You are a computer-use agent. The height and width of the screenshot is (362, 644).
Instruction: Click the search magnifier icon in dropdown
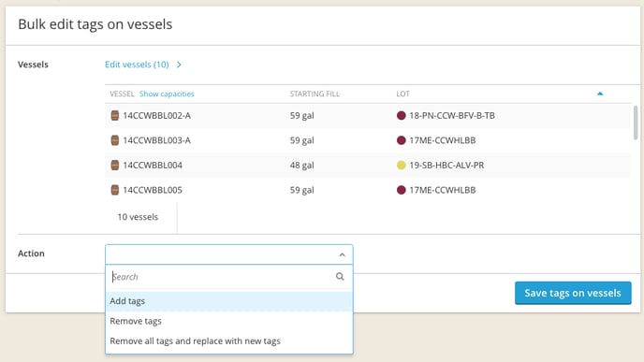pos(340,277)
